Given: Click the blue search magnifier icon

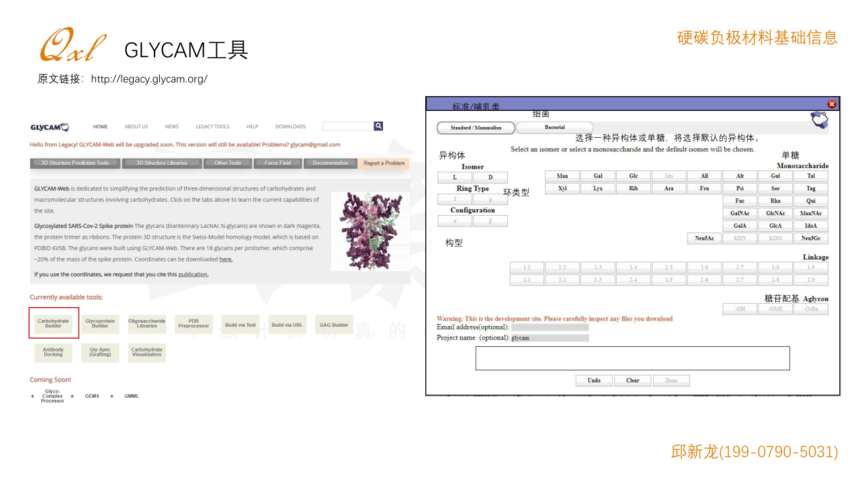Looking at the screenshot, I should tap(378, 126).
